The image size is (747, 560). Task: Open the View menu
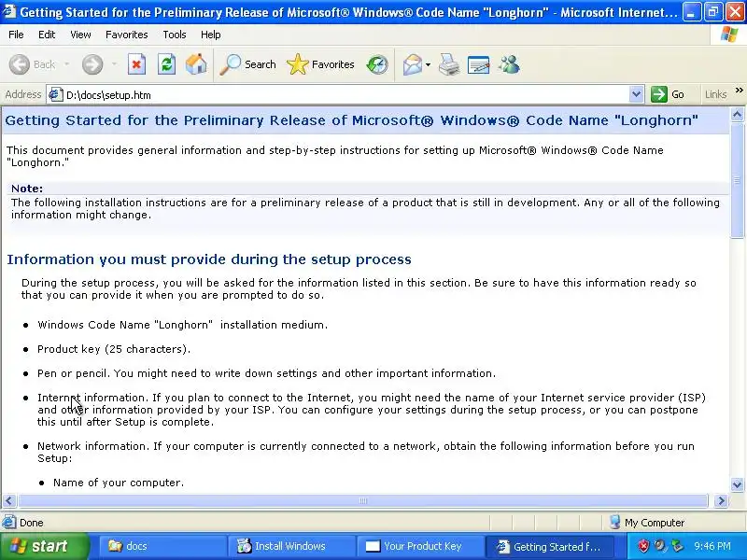point(80,35)
